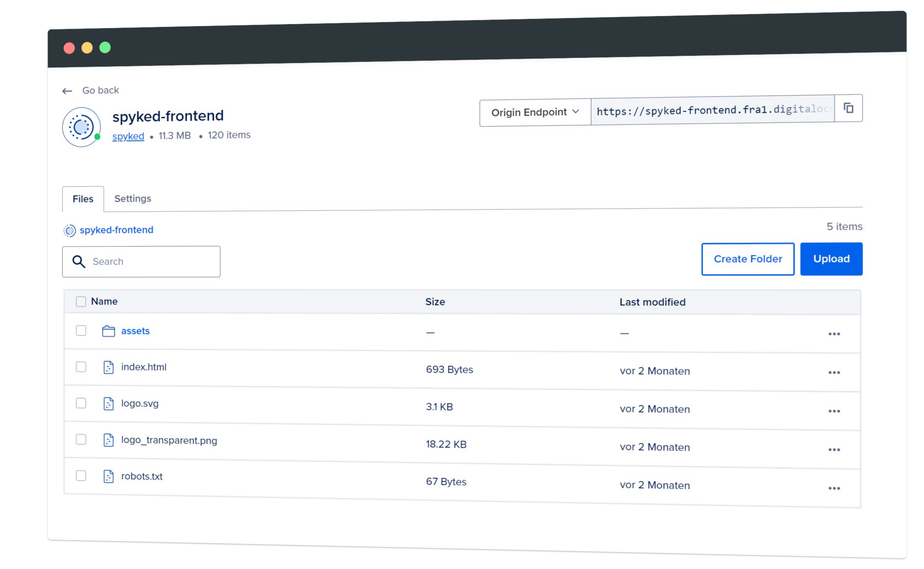Click the spyked-frontend bucket logo
Image resolution: width=924 pixels, height=569 pixels.
pos(81,127)
